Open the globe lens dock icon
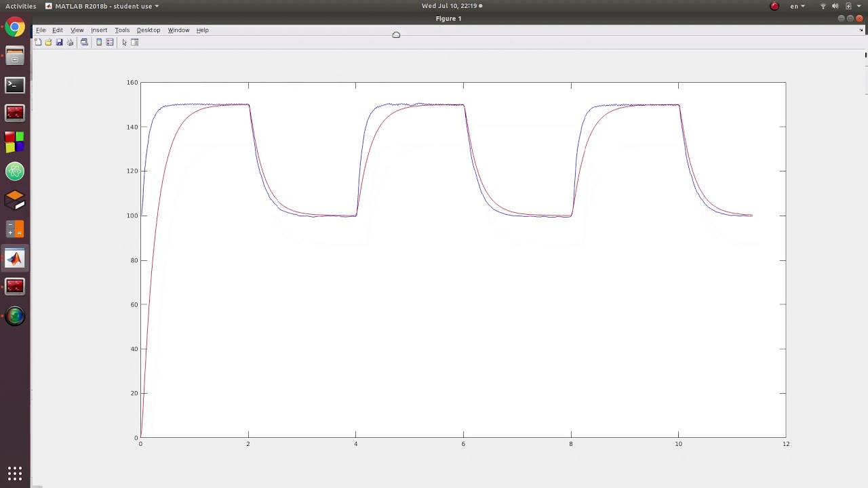Screen dimensions: 868x488 [15, 315]
